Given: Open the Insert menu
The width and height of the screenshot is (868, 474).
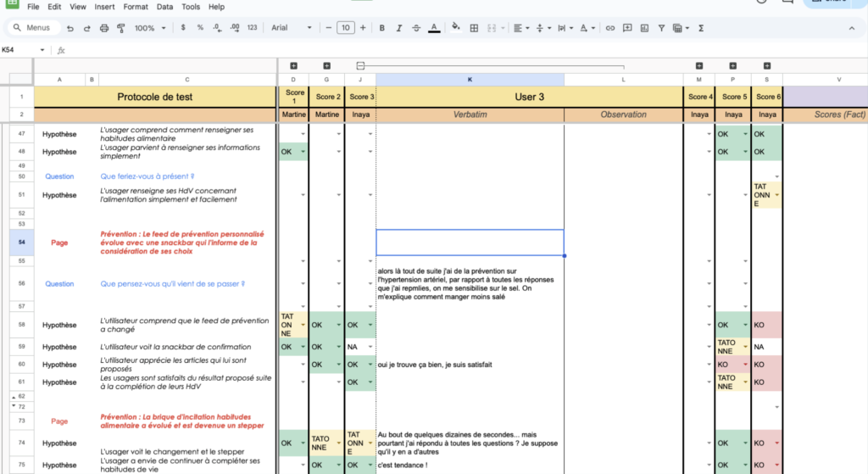Looking at the screenshot, I should coord(105,7).
